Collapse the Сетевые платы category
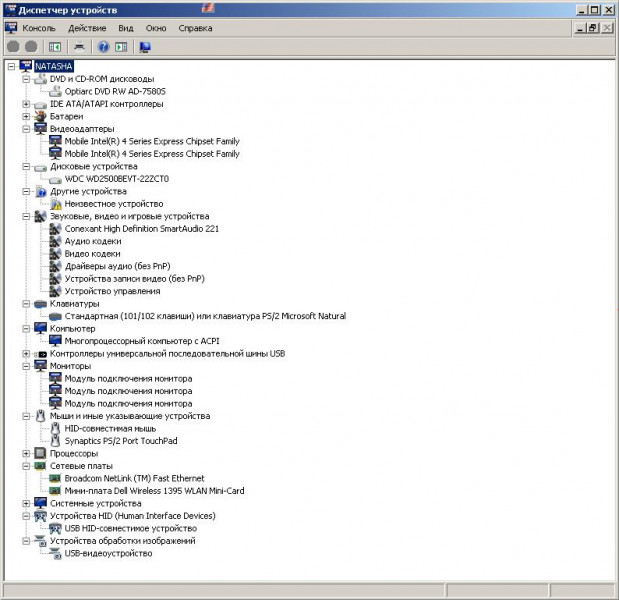Image resolution: width=619 pixels, height=600 pixels. [26, 466]
